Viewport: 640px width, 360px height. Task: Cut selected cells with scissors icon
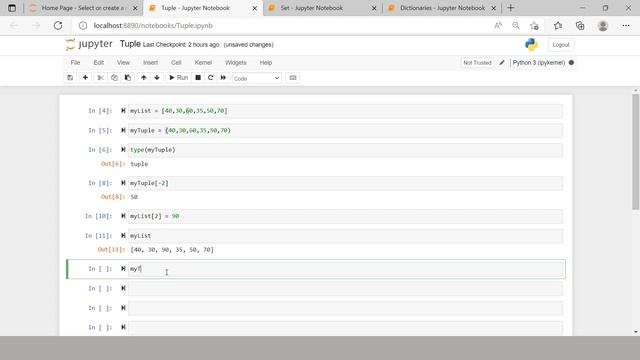(100, 78)
